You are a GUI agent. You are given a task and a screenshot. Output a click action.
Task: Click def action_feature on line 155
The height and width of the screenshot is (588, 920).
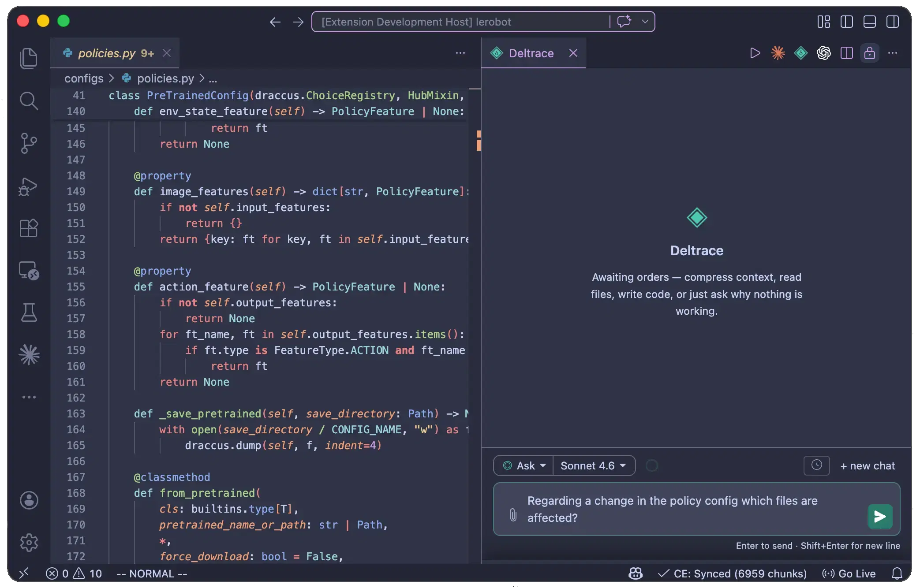point(191,287)
